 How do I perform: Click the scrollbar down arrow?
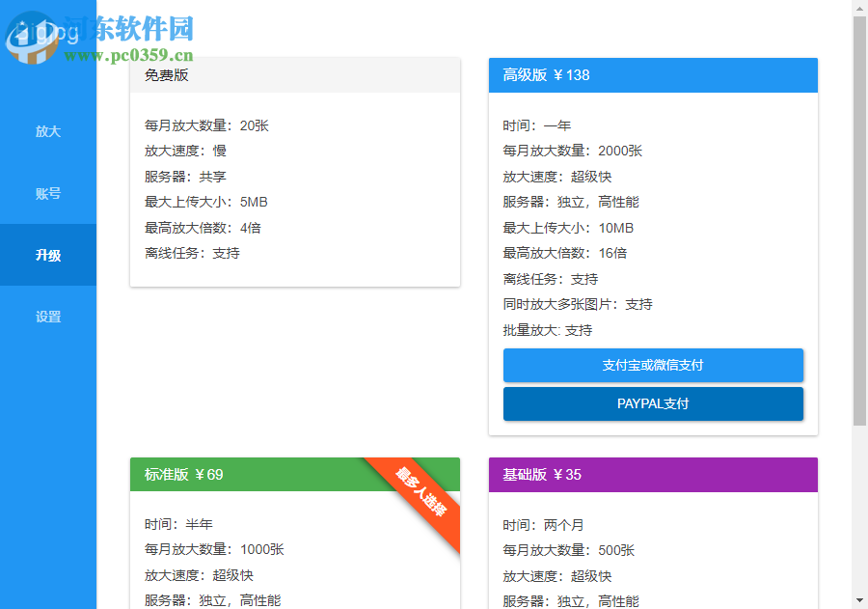click(857, 599)
